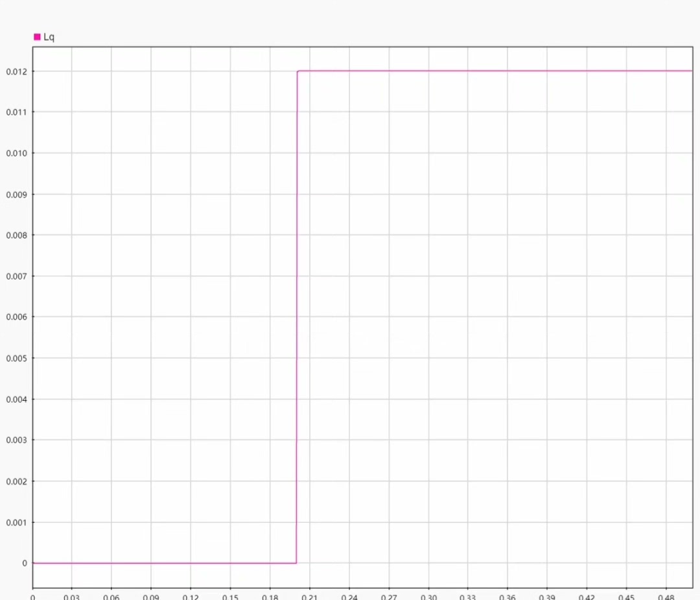Click the Lq legend label
This screenshot has width=700, height=600.
coord(49,37)
